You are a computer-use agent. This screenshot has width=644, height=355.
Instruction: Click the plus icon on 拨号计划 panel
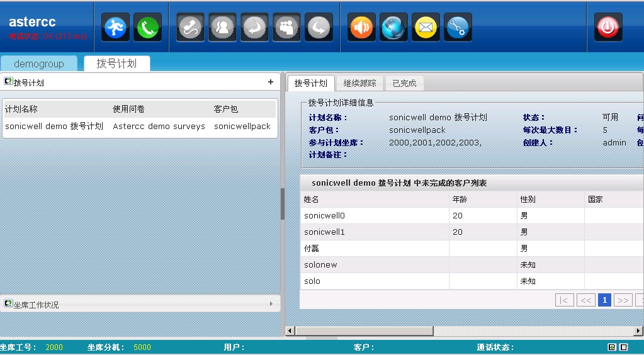[271, 82]
